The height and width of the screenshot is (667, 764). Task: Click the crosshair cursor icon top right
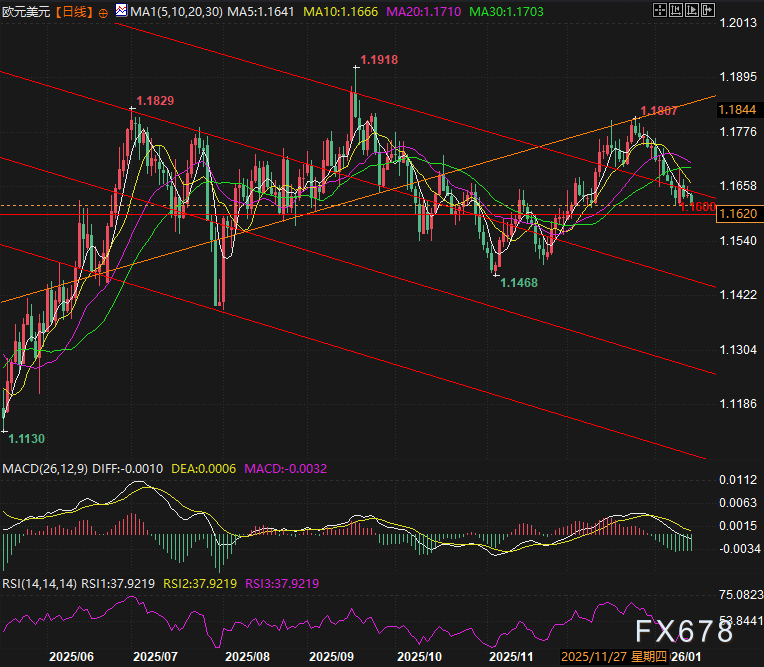point(659,10)
